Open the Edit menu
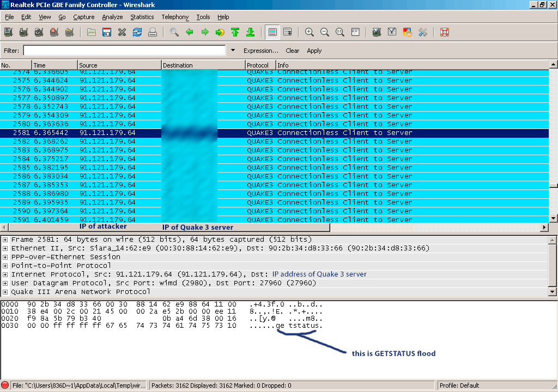558x392 pixels. click(26, 17)
